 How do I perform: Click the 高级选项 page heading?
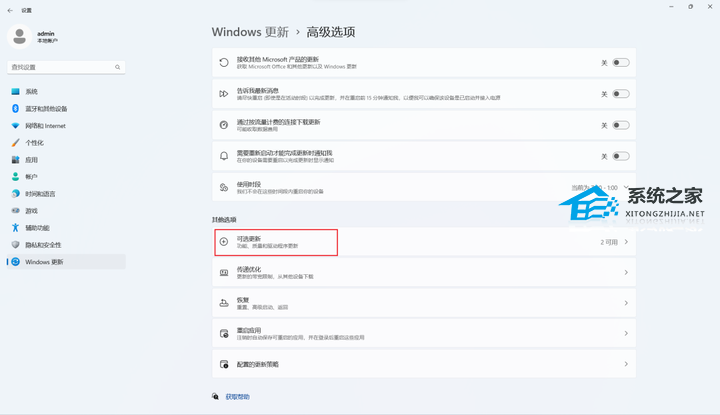click(x=331, y=32)
